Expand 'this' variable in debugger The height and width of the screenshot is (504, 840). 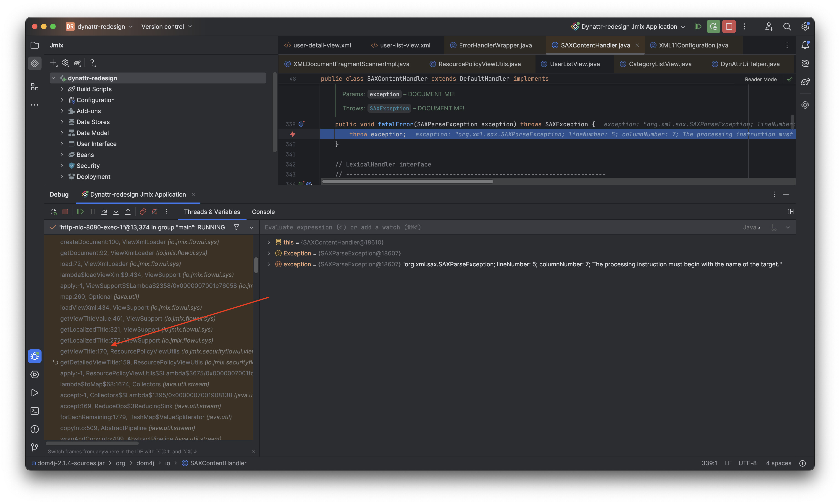[269, 242]
